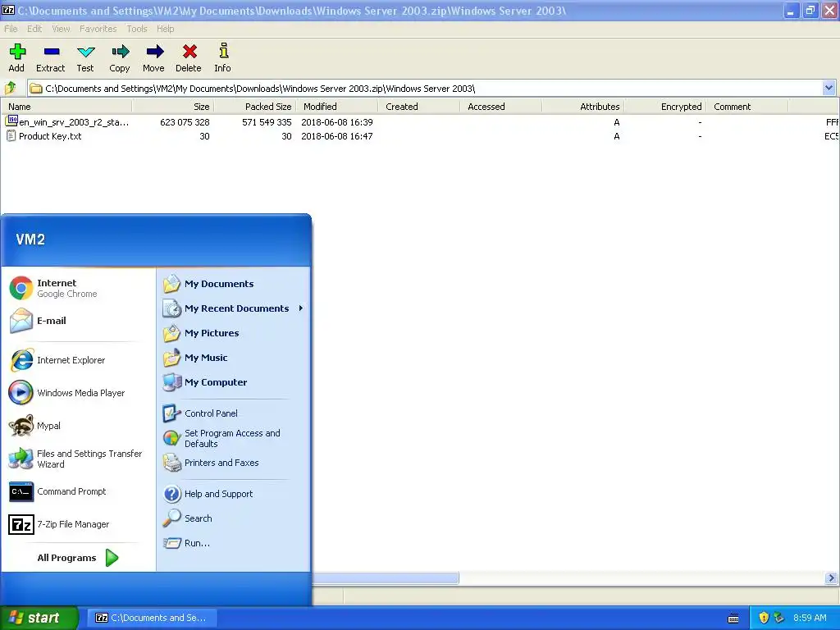Click the Move toolbar icon
840x630 pixels.
(153, 57)
